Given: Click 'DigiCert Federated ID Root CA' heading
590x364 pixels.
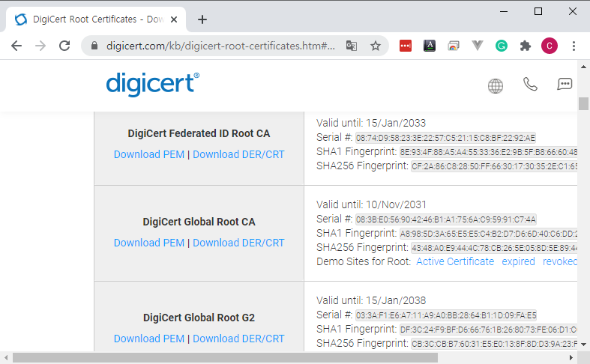Looking at the screenshot, I should 199,133.
